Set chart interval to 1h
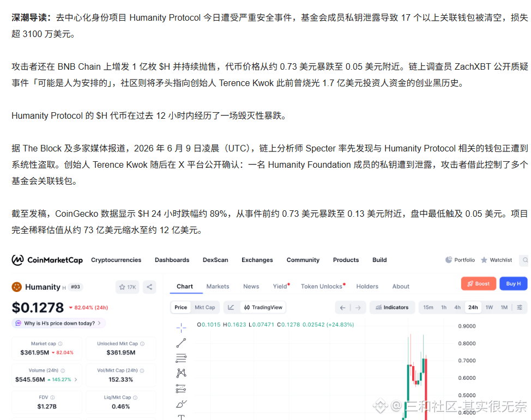531x420 pixels. [x=444, y=307]
